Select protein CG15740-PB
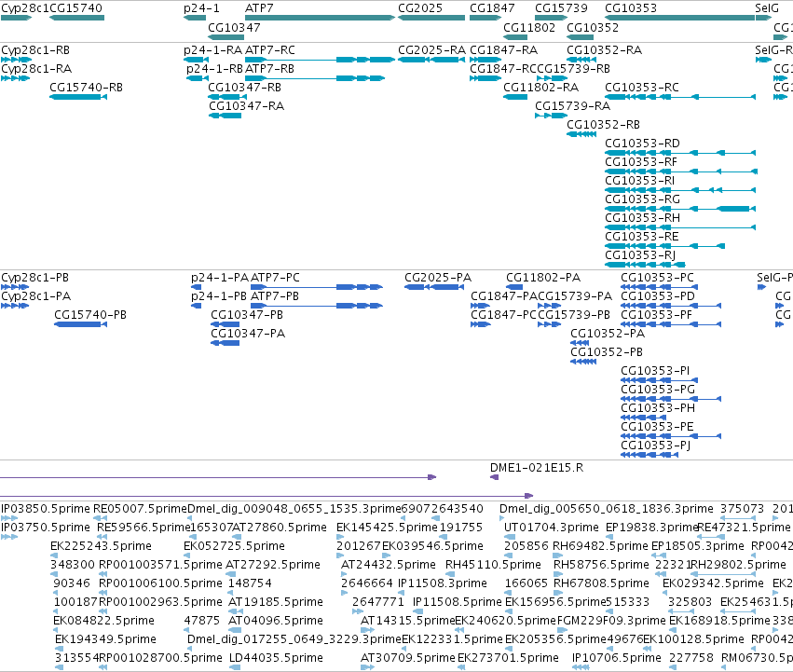The height and width of the screenshot is (672, 793). point(80,324)
